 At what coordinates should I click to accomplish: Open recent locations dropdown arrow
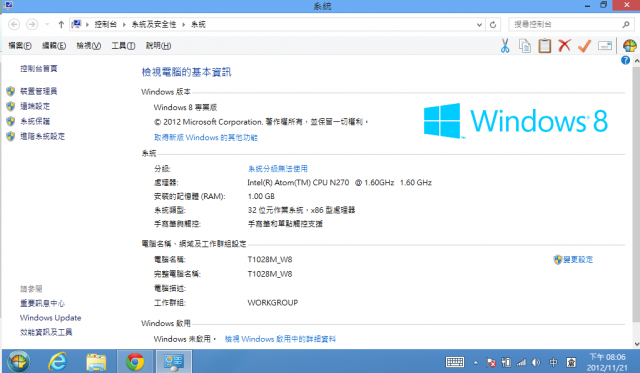47,24
